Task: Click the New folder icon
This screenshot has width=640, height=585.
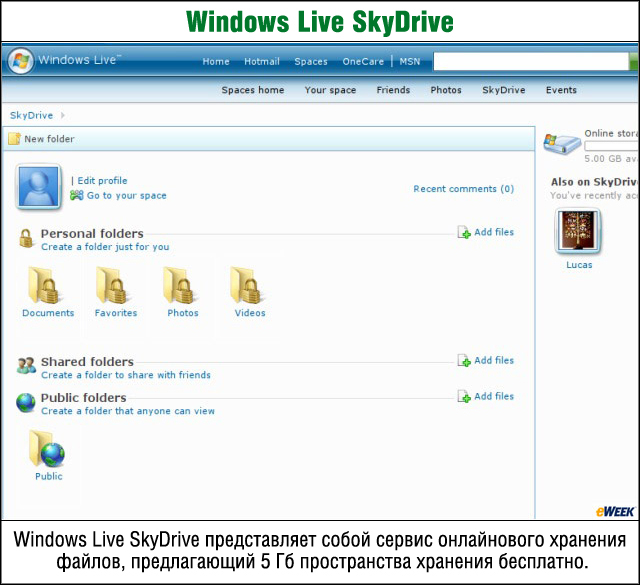Action: pos(14,139)
